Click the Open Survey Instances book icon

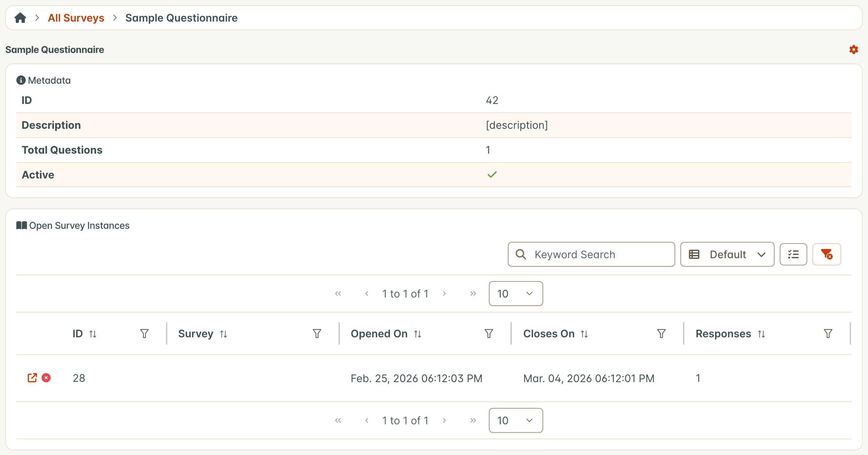tap(22, 225)
